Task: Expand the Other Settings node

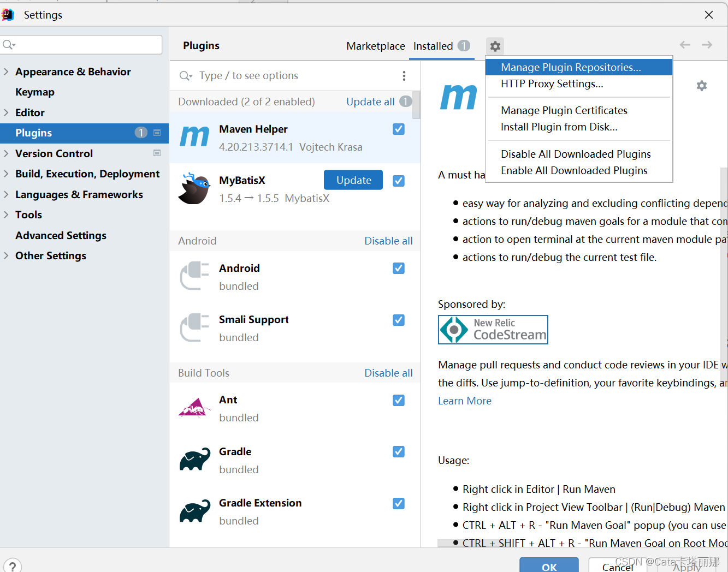Action: pos(6,255)
